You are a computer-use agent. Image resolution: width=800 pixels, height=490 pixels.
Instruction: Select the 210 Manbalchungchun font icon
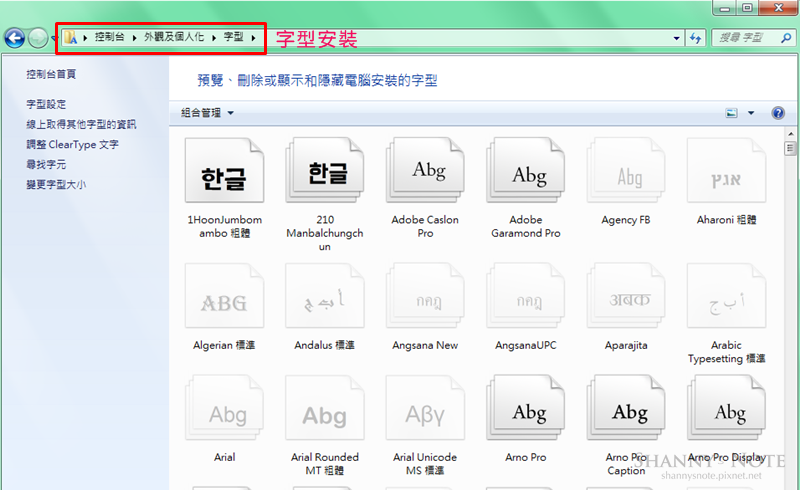324,170
